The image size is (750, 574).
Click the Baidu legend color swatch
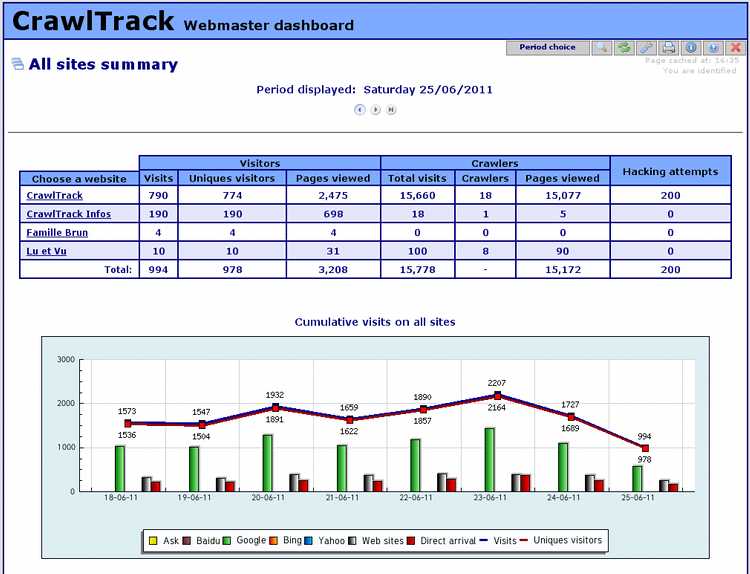pyautogui.click(x=187, y=541)
